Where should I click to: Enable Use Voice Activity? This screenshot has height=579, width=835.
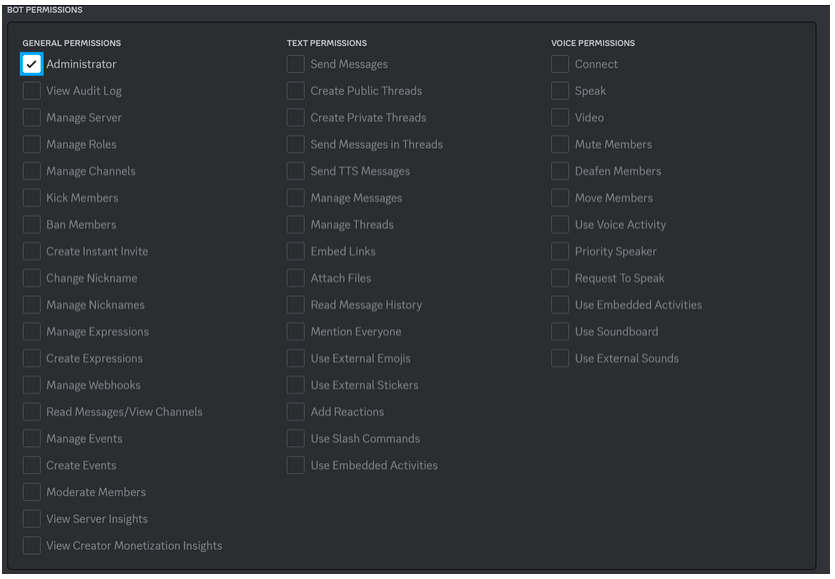coord(560,224)
